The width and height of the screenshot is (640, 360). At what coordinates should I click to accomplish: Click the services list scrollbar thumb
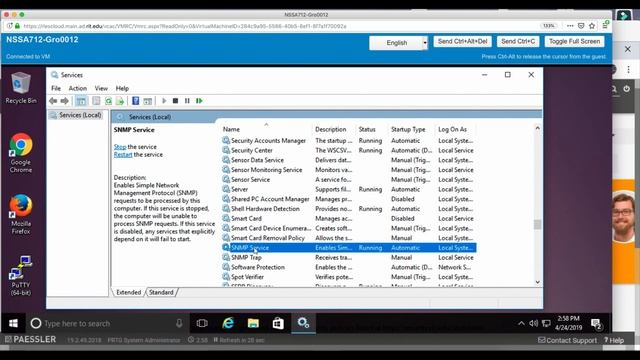(538, 224)
